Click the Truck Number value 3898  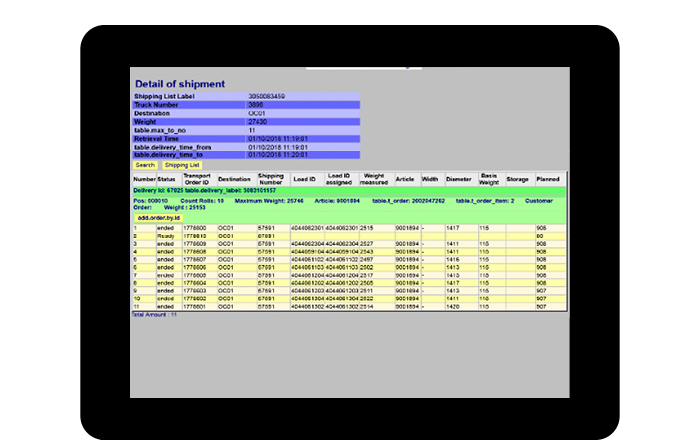click(256, 104)
